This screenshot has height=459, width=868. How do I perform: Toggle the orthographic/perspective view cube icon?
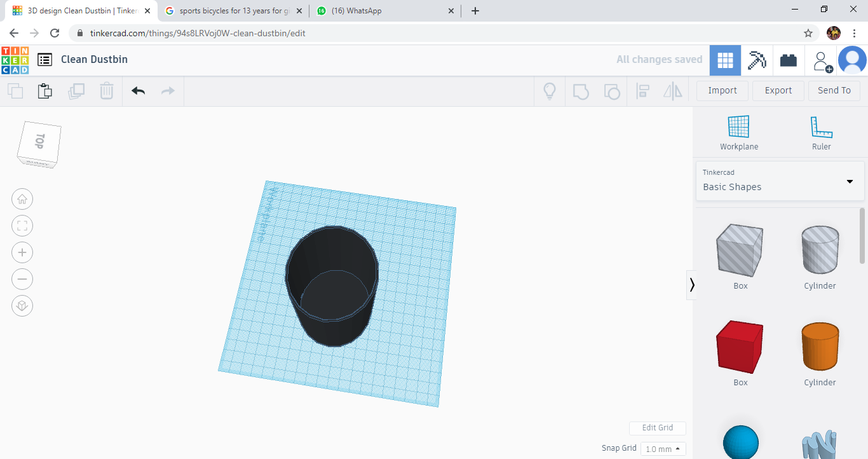click(22, 306)
